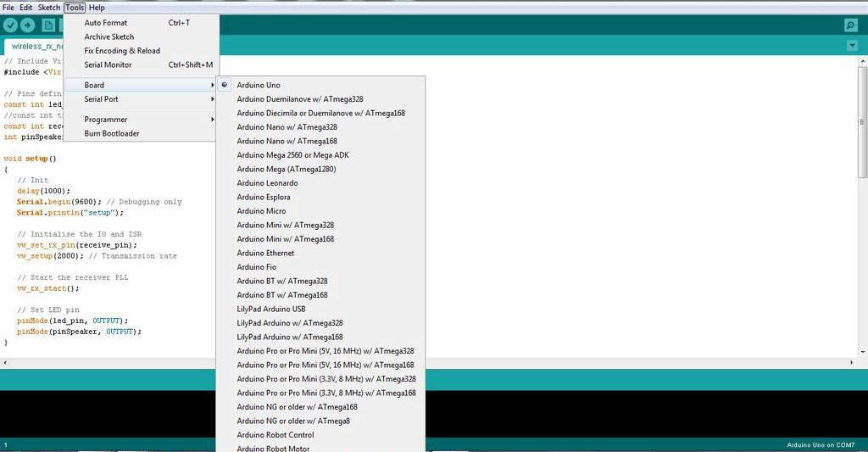Click the horizontal scroll-right arrow

pos(851,362)
